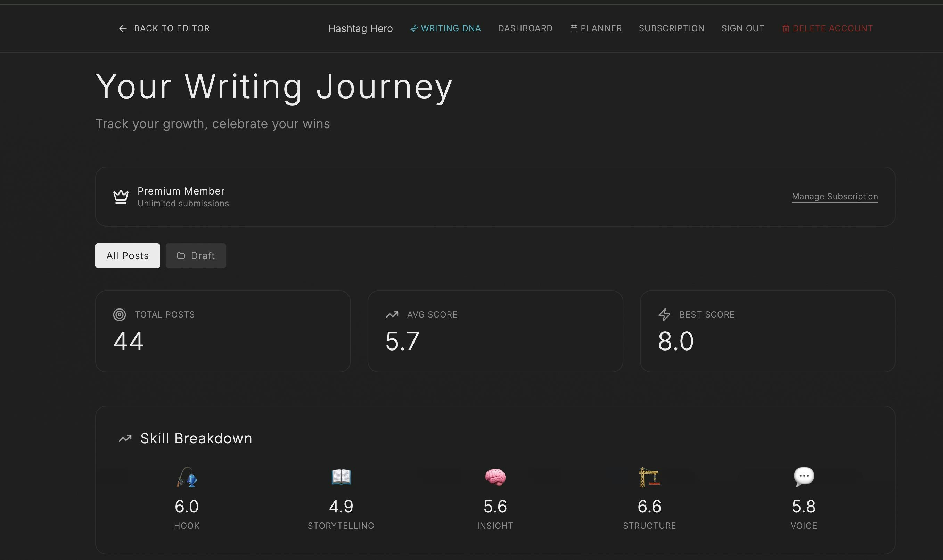Click the Sign Out button

743,29
